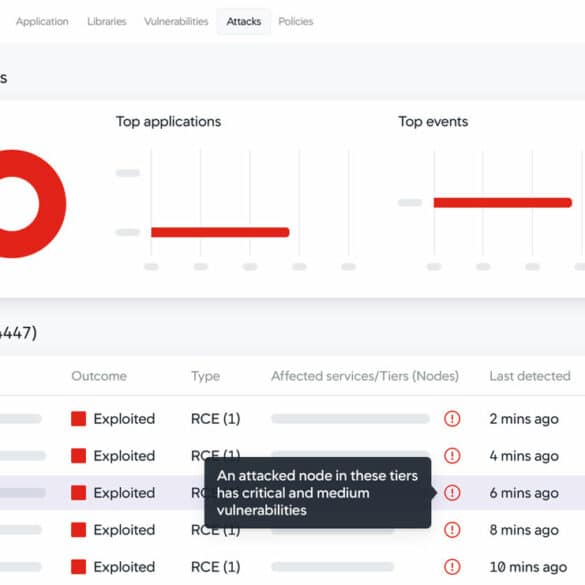Viewport: 585px width, 585px height.
Task: Go to the Policies tab
Action: pos(295,21)
